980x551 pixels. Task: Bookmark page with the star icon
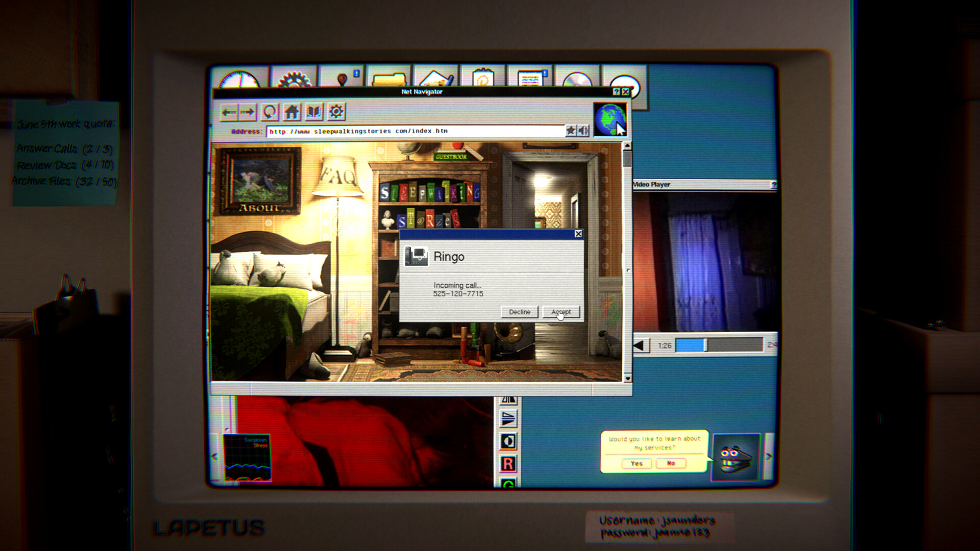571,131
